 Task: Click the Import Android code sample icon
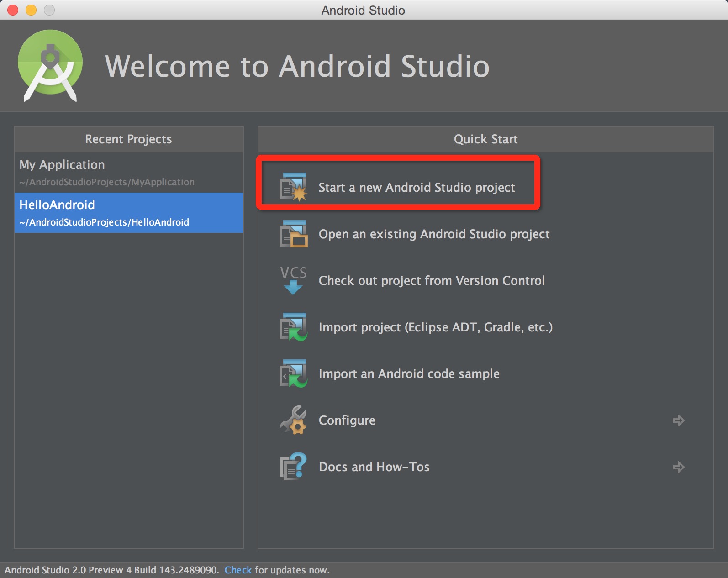pyautogui.click(x=293, y=373)
